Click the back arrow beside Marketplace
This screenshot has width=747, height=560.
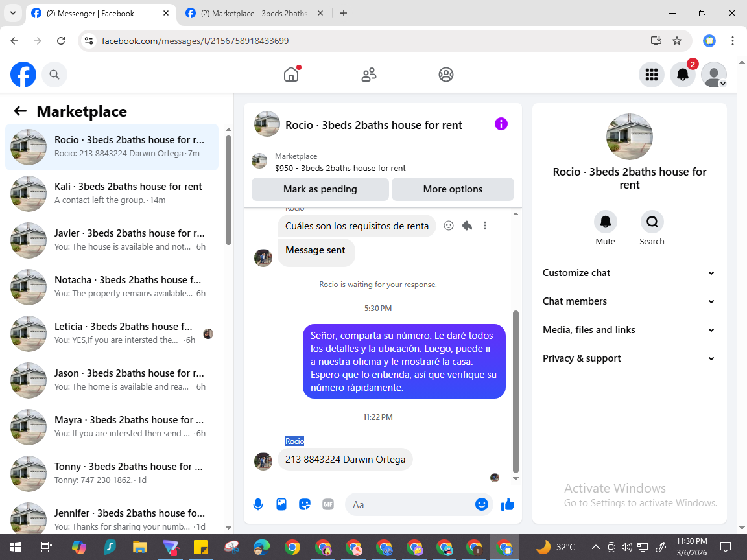pyautogui.click(x=20, y=111)
